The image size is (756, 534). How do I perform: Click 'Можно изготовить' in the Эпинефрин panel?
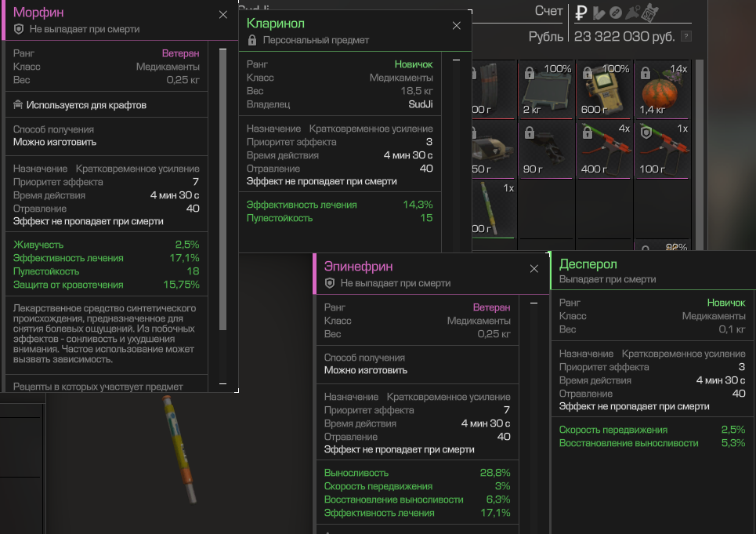pyautogui.click(x=365, y=370)
